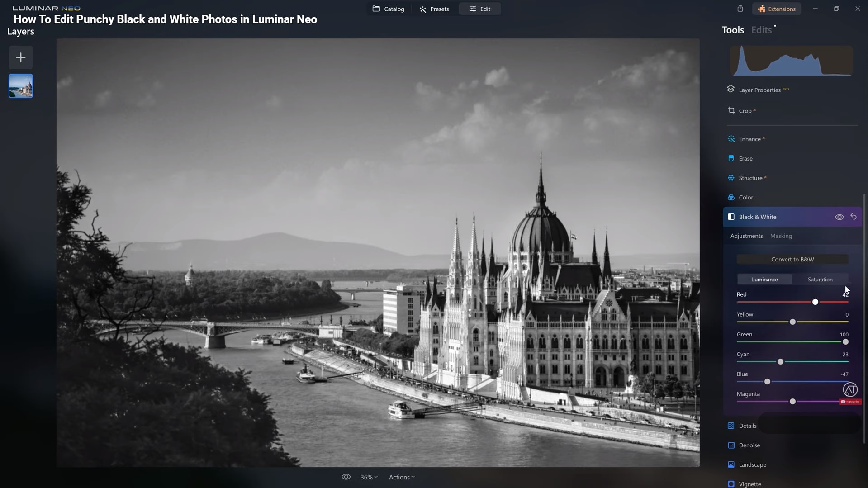
Task: Switch to the Presets tab
Action: (434, 9)
